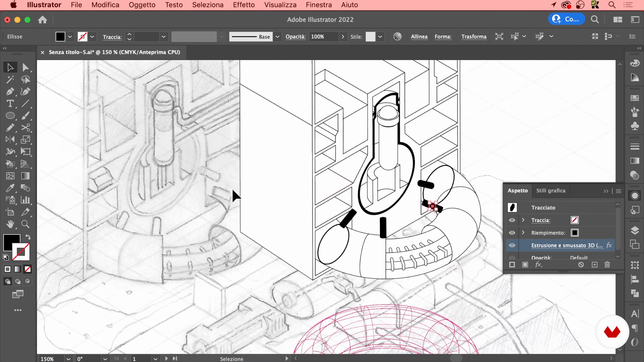Expand the Traccia attribute row
Screen dimensions: 644x362
tap(523, 220)
